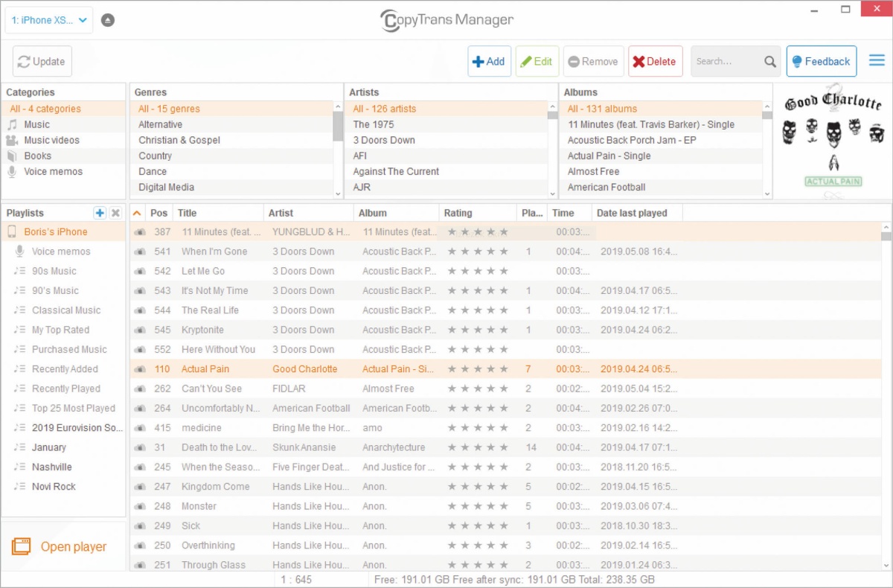Open the Nashville playlist
Image resolution: width=893 pixels, height=588 pixels.
pos(64,467)
